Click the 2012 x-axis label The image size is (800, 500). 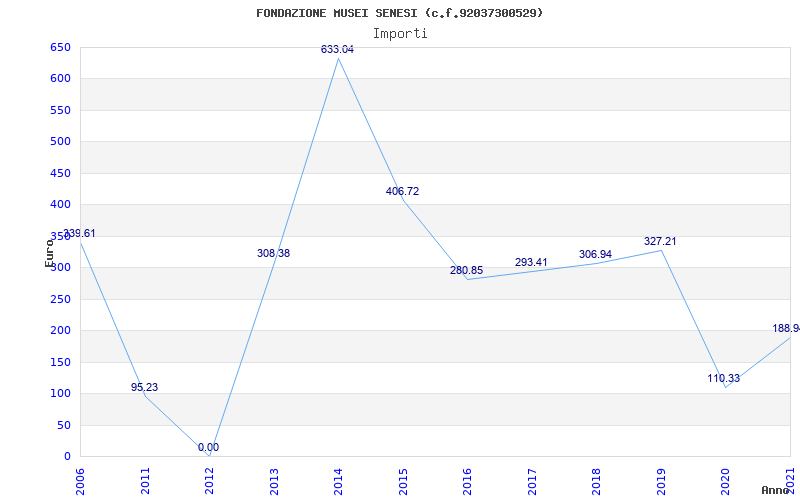[x=209, y=481]
